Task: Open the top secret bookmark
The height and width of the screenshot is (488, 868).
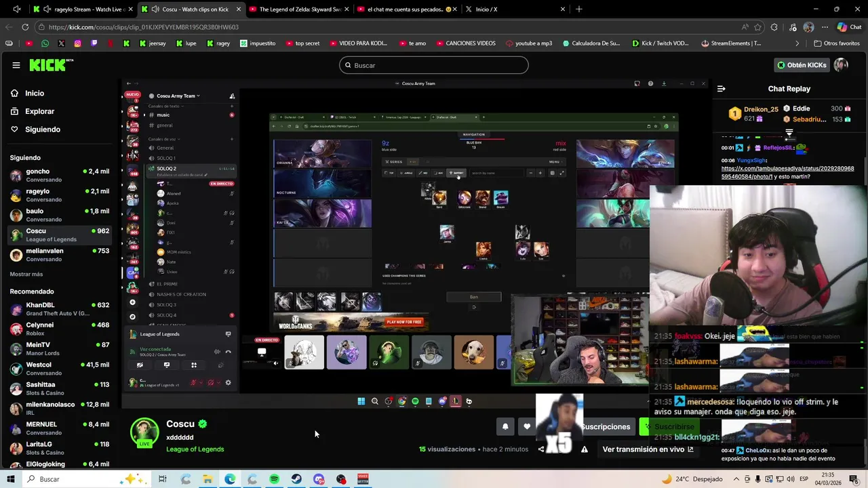Action: point(302,43)
